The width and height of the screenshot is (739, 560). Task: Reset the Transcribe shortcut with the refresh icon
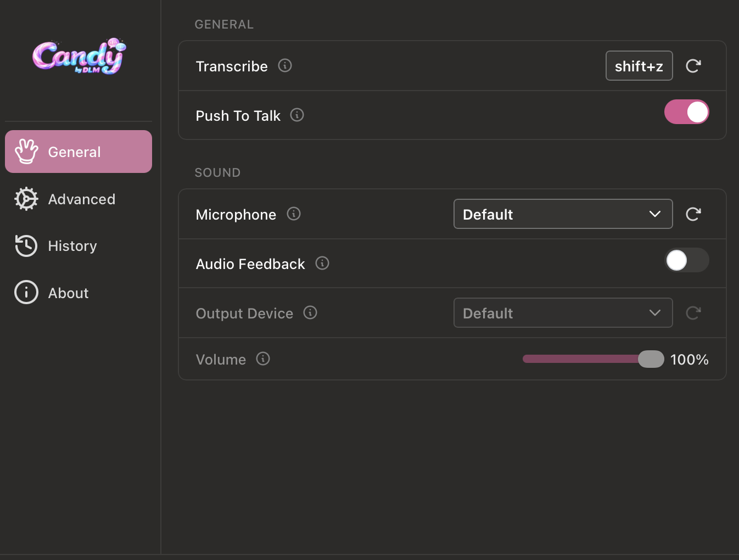[693, 66]
